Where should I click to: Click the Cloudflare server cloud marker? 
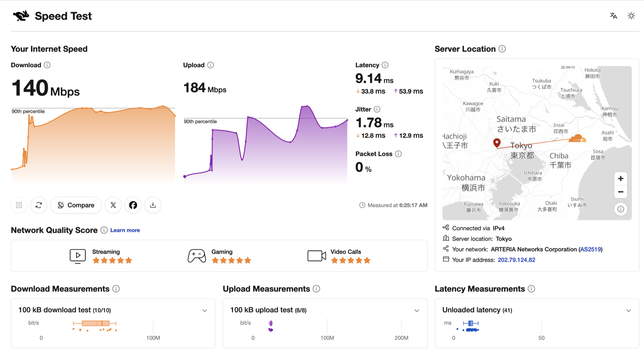pos(577,138)
